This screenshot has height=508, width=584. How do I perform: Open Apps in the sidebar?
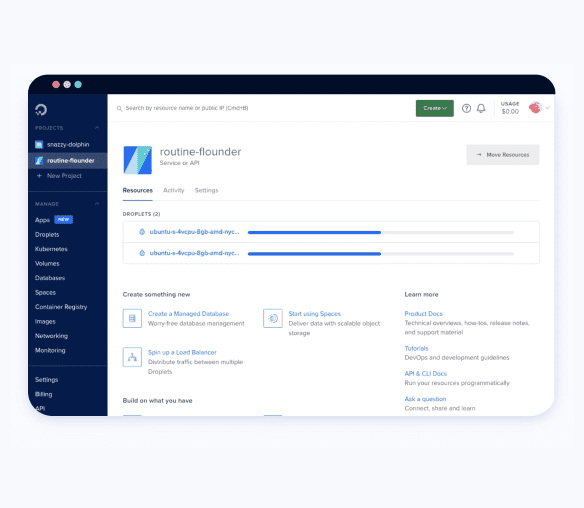pos(42,220)
